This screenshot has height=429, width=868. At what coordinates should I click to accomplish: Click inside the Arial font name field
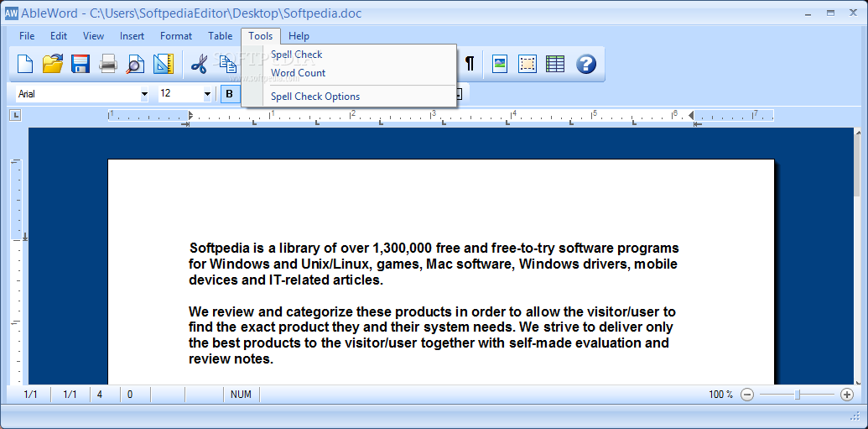point(77,94)
